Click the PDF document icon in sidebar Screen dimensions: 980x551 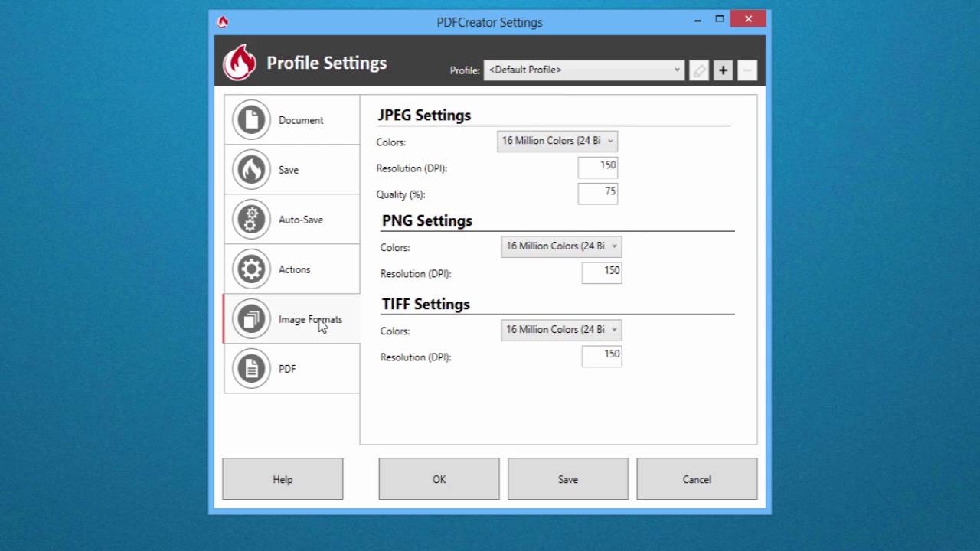251,369
